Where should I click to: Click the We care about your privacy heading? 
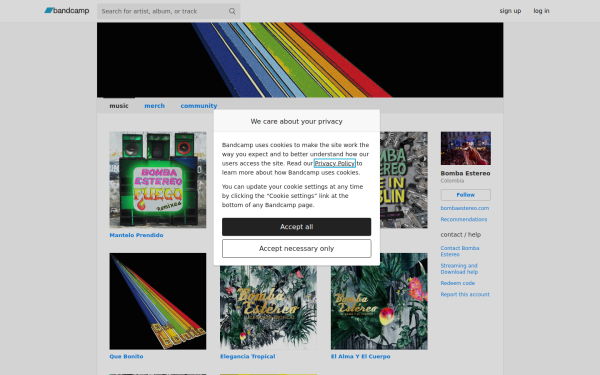[x=297, y=121]
